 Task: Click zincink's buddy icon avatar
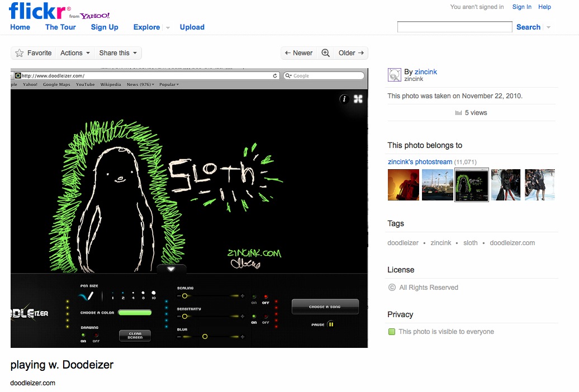(x=394, y=75)
